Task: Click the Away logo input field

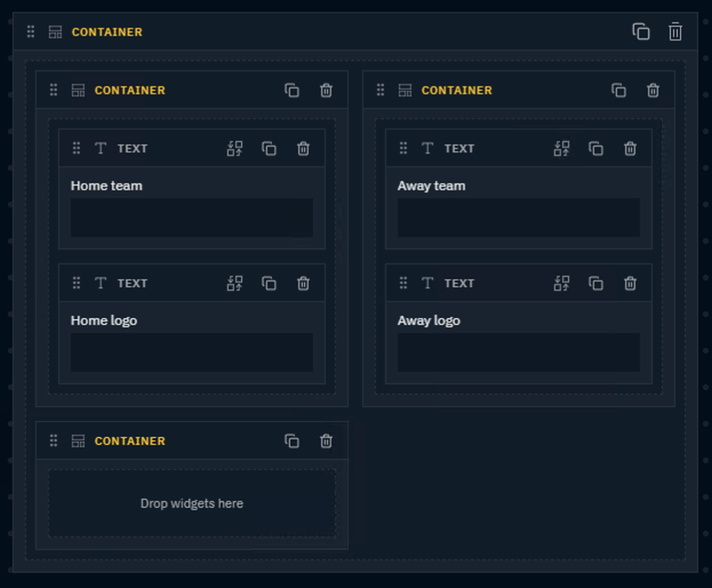Action: point(519,352)
